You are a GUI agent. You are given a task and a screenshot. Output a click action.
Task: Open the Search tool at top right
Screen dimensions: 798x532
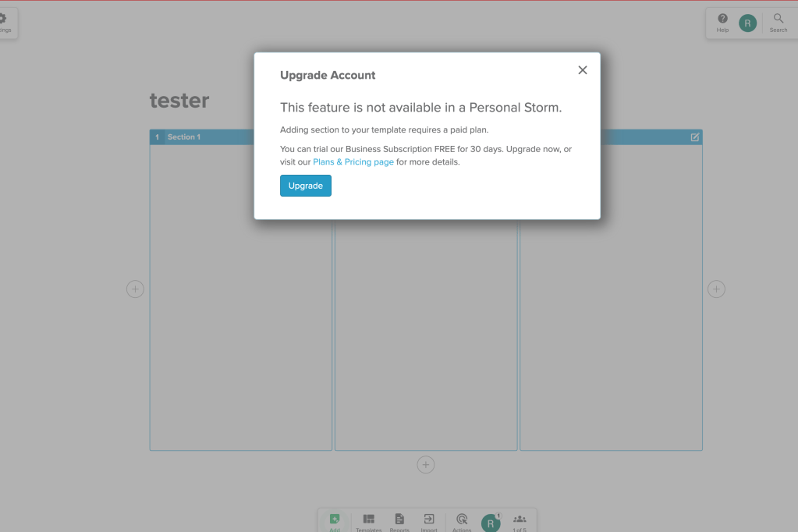778,23
